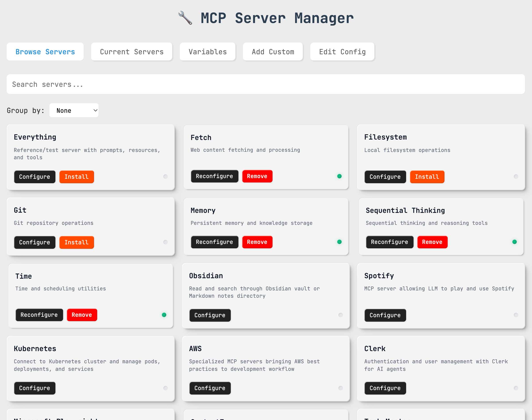Install the Filesystem server
This screenshot has height=420, width=532.
tap(427, 177)
